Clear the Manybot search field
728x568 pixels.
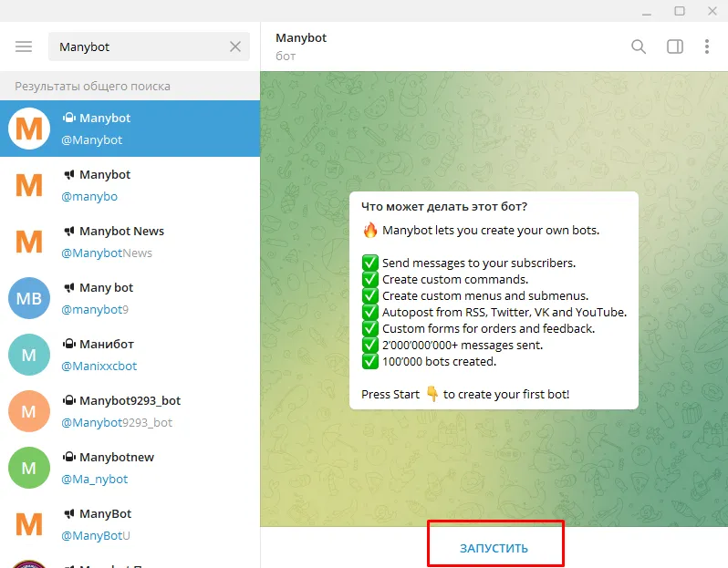coord(235,46)
